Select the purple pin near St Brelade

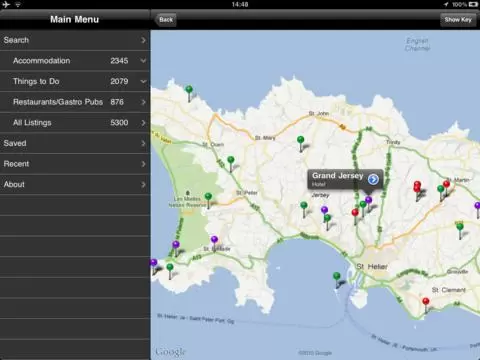click(214, 244)
